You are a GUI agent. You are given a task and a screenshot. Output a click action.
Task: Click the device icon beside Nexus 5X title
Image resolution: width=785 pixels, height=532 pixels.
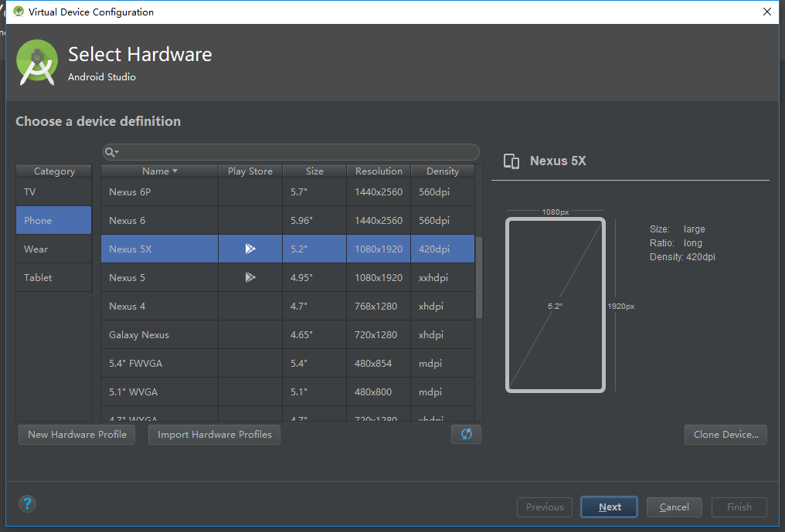point(511,161)
